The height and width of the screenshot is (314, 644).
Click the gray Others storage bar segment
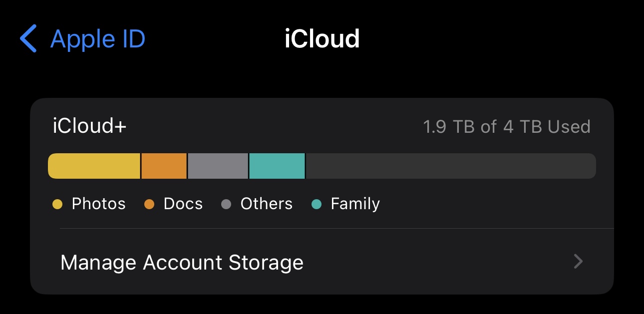click(x=218, y=166)
